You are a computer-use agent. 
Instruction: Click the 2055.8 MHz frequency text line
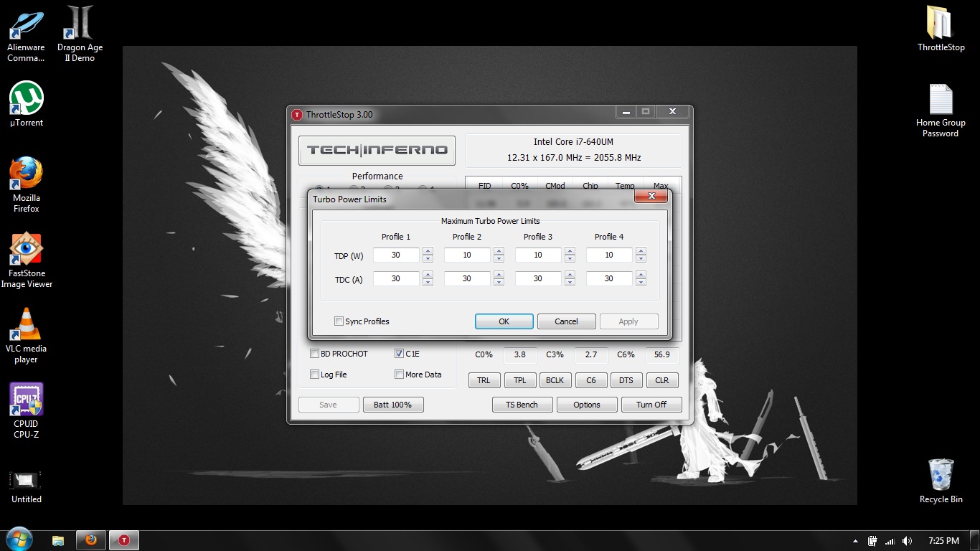coord(574,157)
